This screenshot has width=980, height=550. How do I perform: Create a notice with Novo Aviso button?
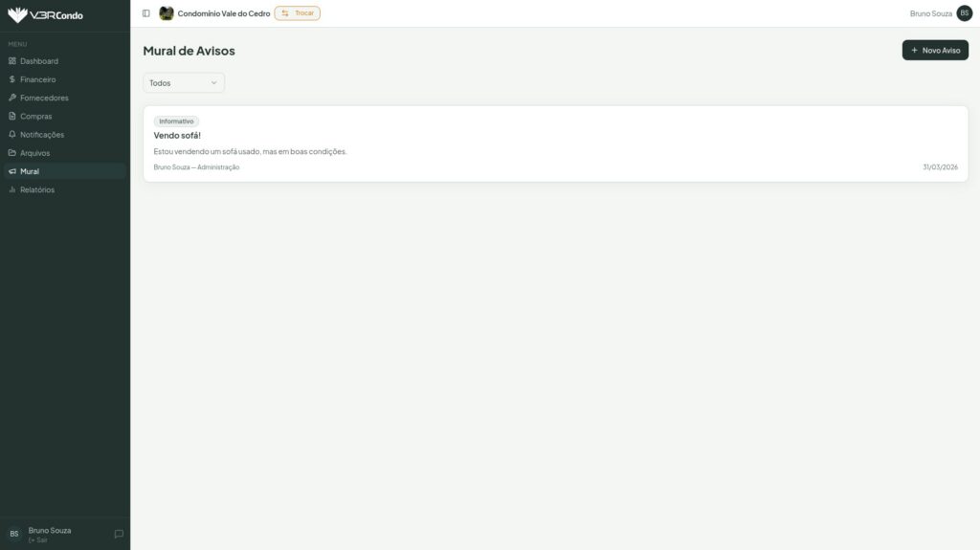tap(934, 50)
